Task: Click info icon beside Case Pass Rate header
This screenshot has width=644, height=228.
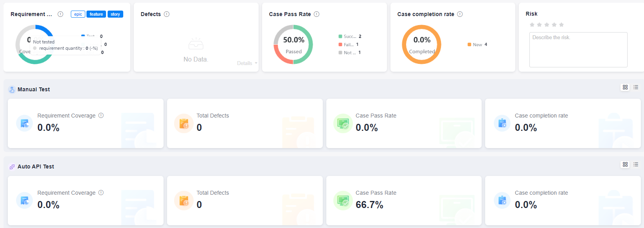Action: tap(317, 14)
